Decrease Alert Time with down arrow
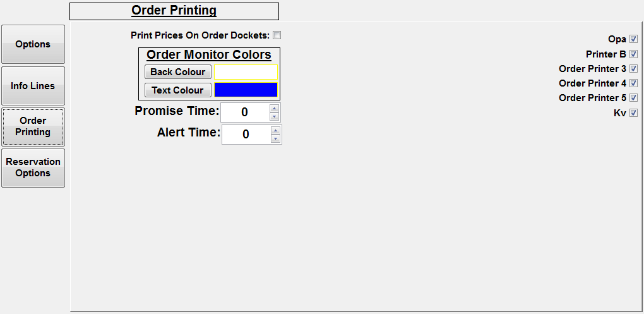 (275, 138)
